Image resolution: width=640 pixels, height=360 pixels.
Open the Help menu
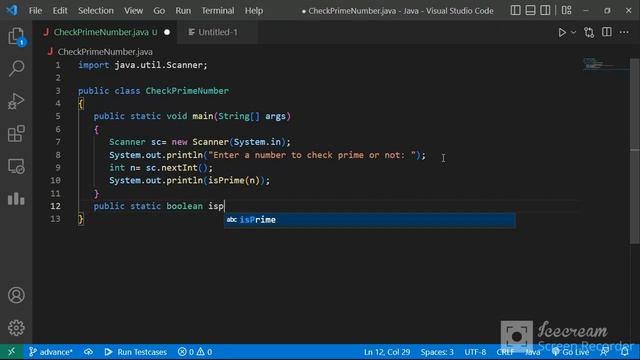tap(254, 11)
